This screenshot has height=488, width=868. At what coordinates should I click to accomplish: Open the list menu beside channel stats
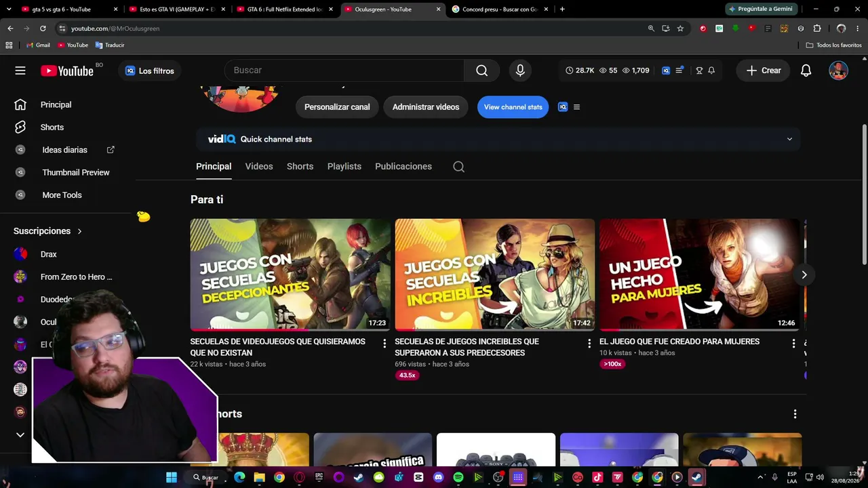[x=576, y=107]
